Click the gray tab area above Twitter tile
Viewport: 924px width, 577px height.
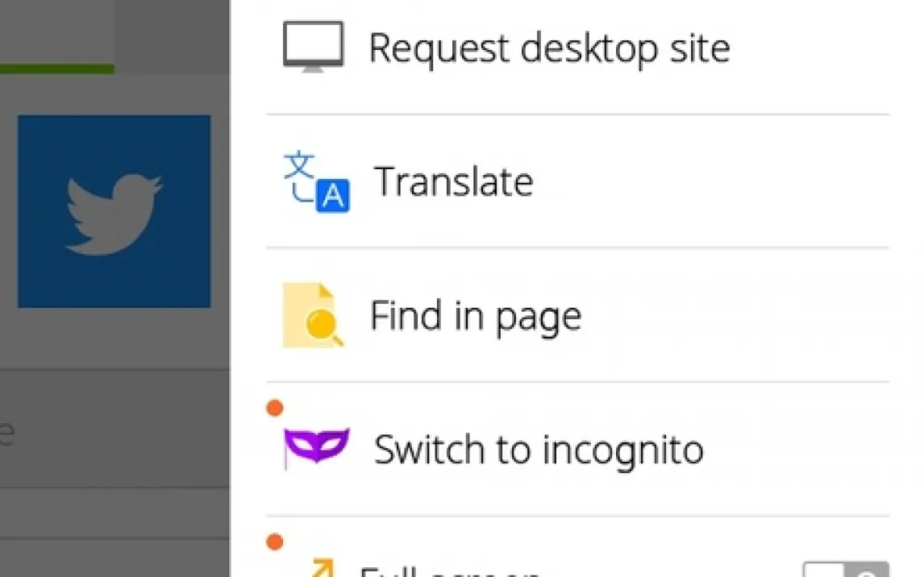pos(171,32)
